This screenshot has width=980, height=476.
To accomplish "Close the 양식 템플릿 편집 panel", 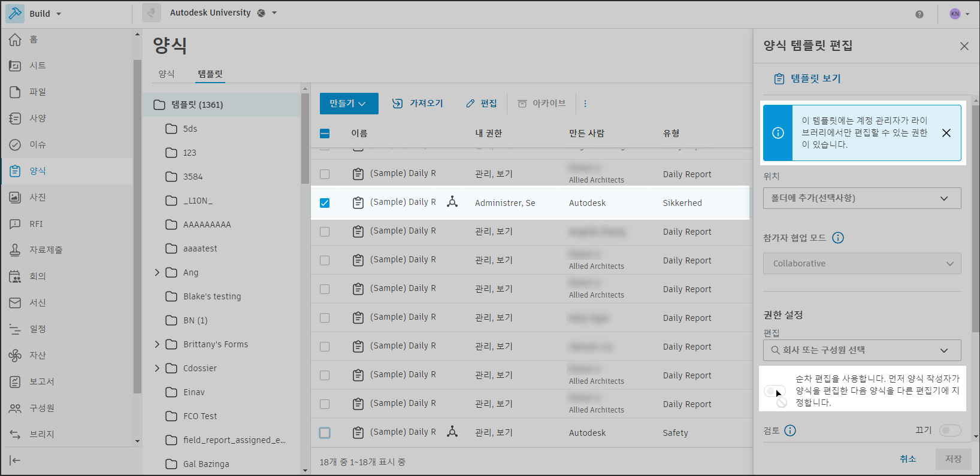I will (964, 46).
